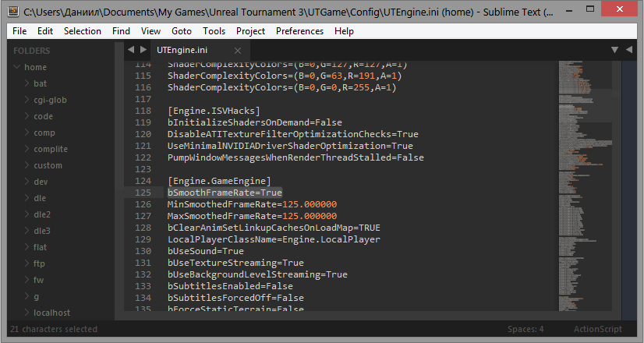Expand the bat folder
The width and height of the screenshot is (644, 343).
coord(27,83)
